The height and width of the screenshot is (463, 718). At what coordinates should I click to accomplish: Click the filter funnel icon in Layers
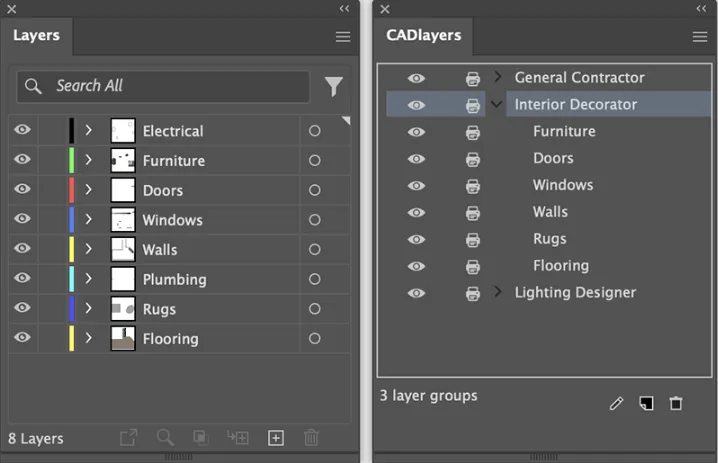(334, 86)
